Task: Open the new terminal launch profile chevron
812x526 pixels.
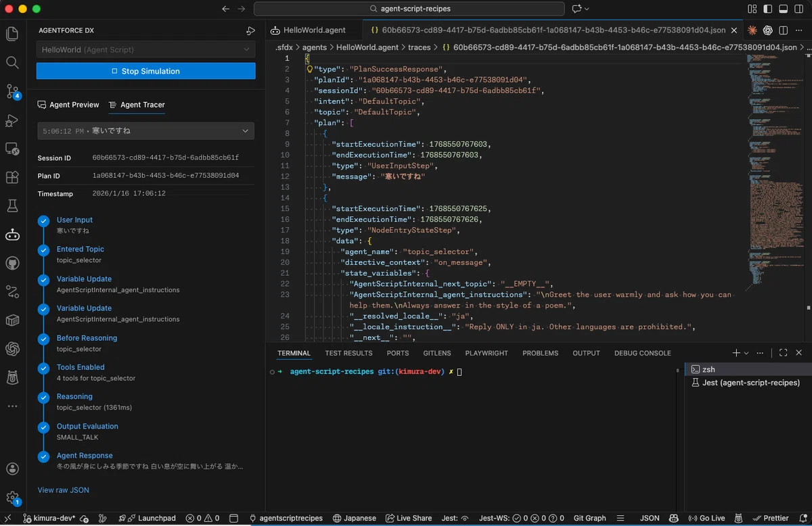Action: pos(746,353)
